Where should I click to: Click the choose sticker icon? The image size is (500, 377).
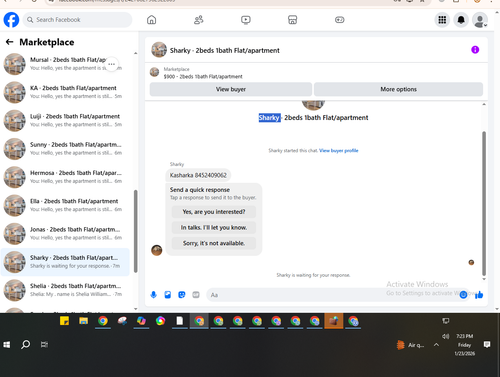182,295
